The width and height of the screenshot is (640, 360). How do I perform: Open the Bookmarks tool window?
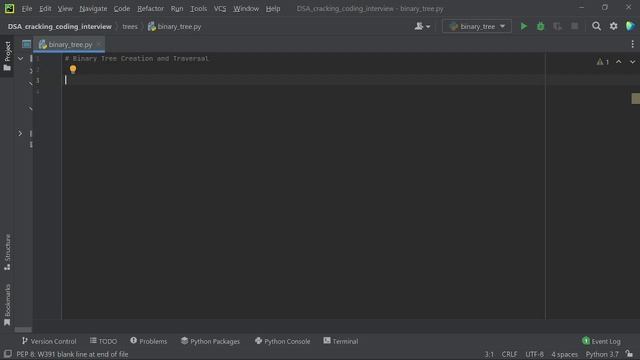pos(7,304)
